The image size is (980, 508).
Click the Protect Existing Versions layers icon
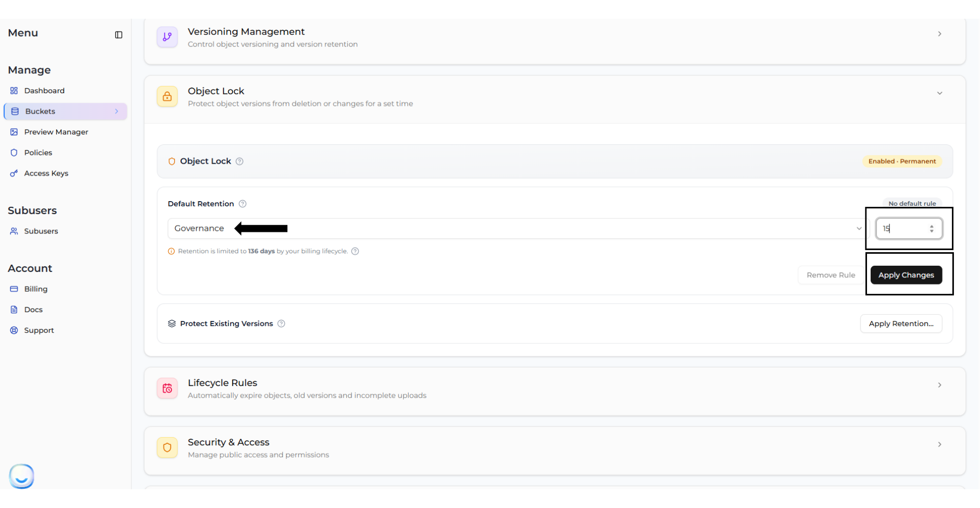pyautogui.click(x=172, y=324)
